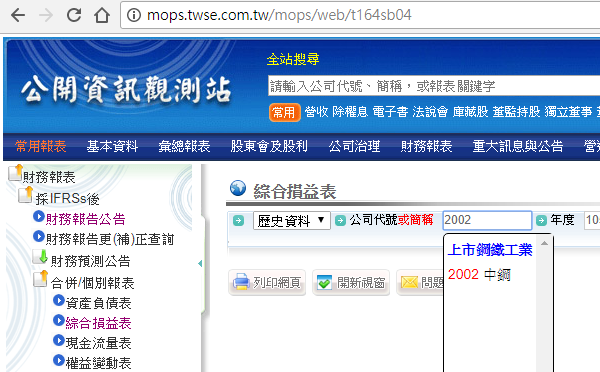Click the green arrow icon before 年度

541,221
